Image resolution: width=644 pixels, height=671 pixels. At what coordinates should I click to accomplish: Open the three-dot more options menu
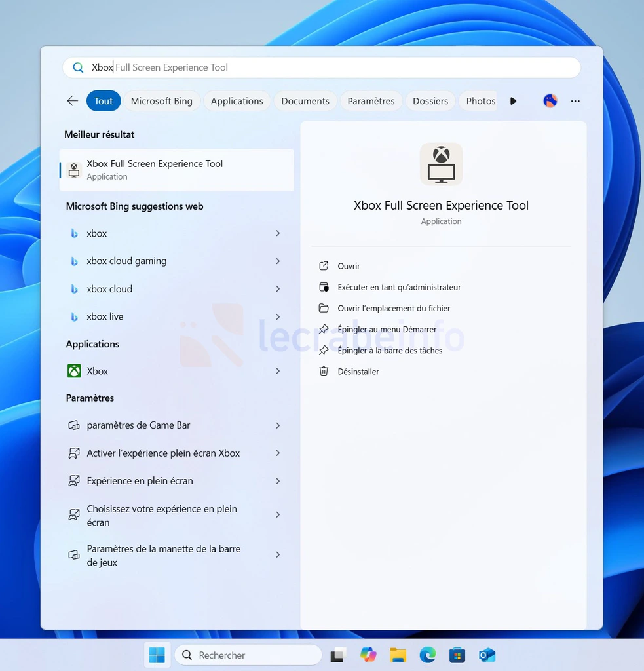pos(575,101)
